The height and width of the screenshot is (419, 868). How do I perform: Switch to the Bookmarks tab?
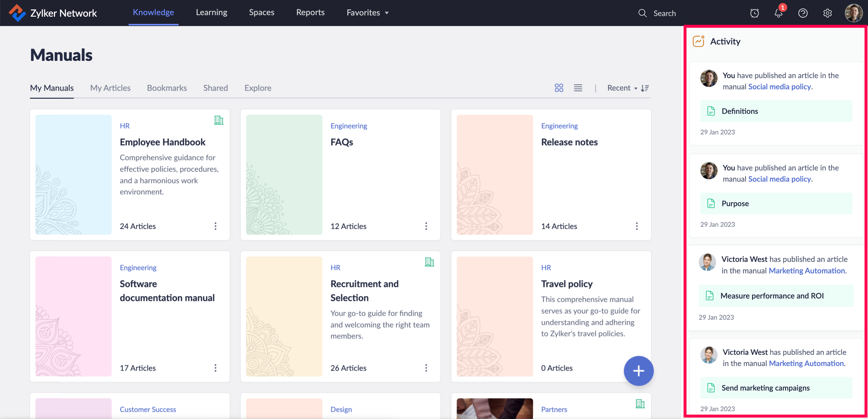[167, 88]
